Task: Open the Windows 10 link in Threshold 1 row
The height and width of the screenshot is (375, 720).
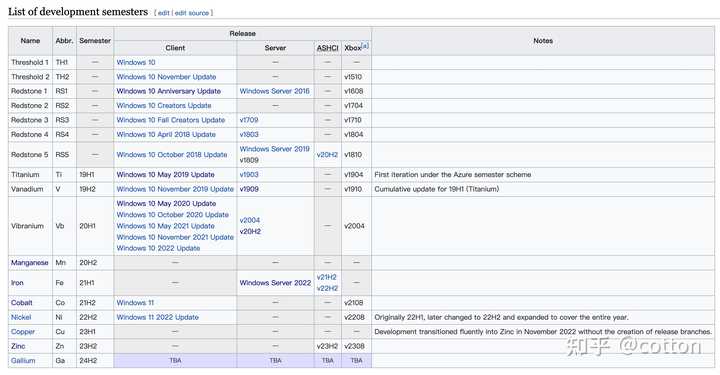Action: click(x=136, y=62)
